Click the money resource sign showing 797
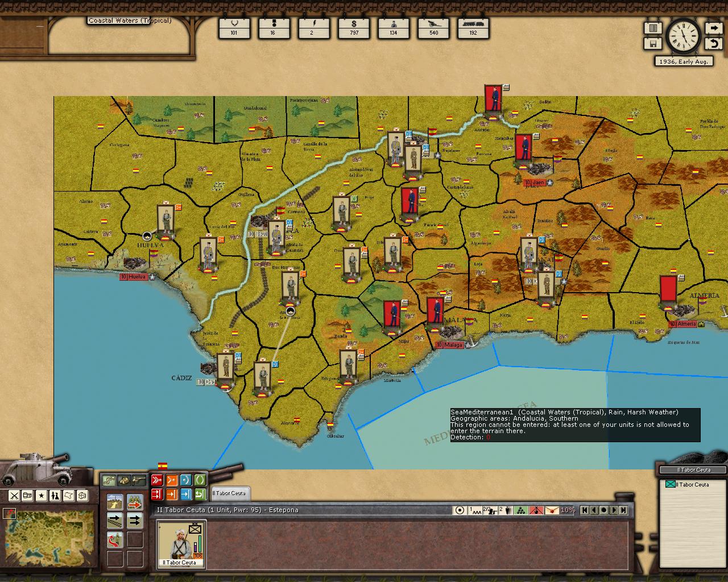The image size is (728, 582). click(354, 27)
